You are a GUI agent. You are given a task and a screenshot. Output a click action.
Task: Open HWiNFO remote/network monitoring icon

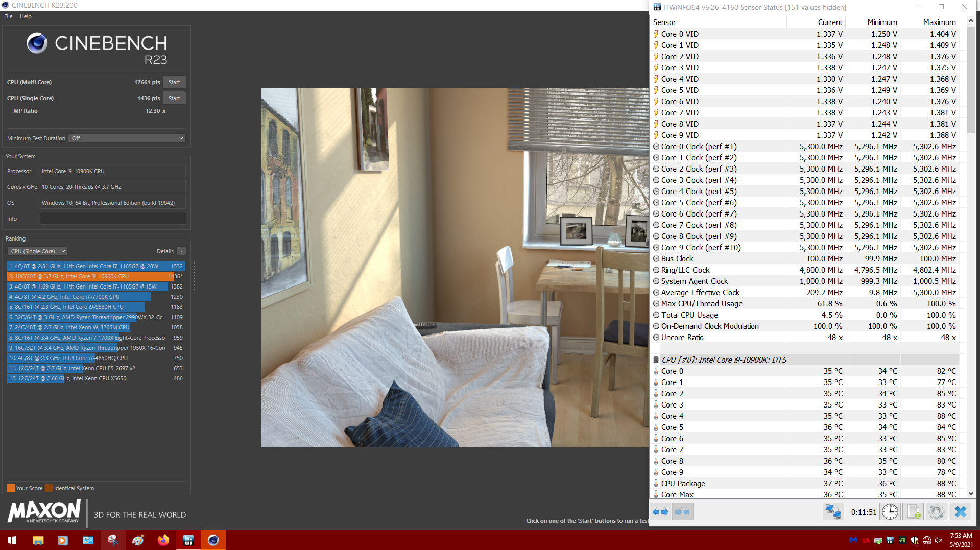(x=833, y=512)
